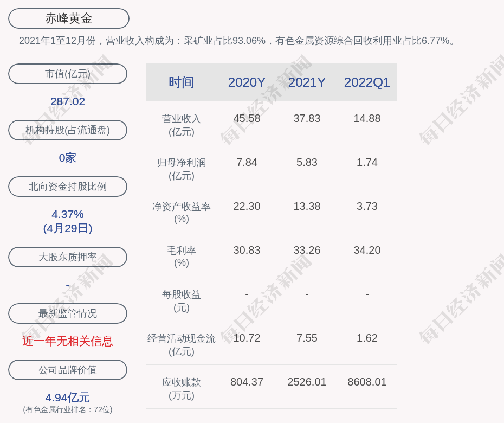This screenshot has height=423, width=504.
Task: Click the 净资产收益率(%) row label
Action: 182,213
